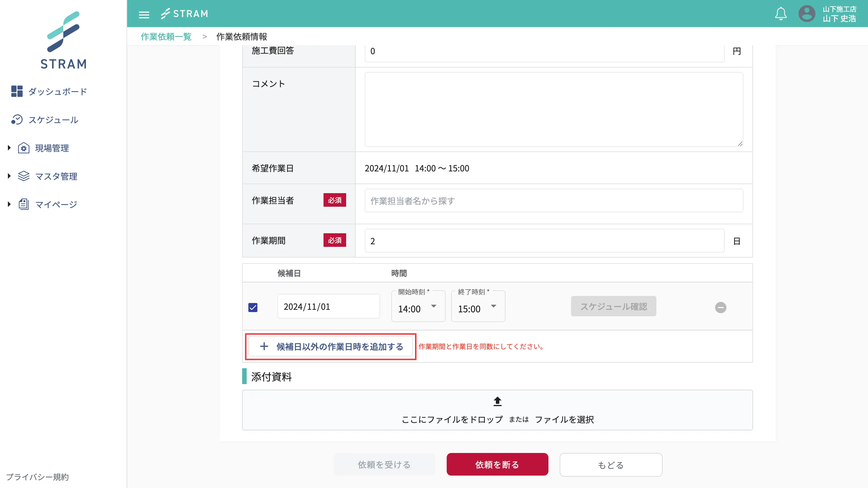Click the マスタ管理 layers icon
Viewport: 868px width, 488px height.
point(23,176)
